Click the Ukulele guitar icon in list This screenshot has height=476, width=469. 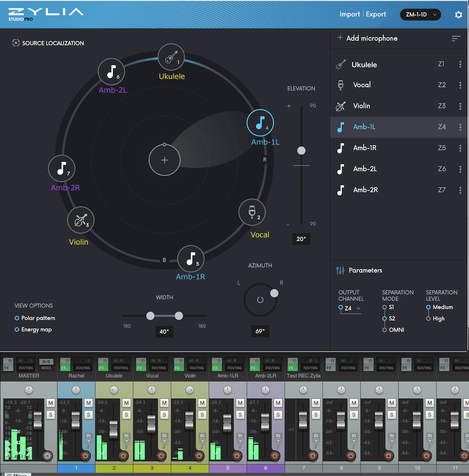(x=341, y=64)
